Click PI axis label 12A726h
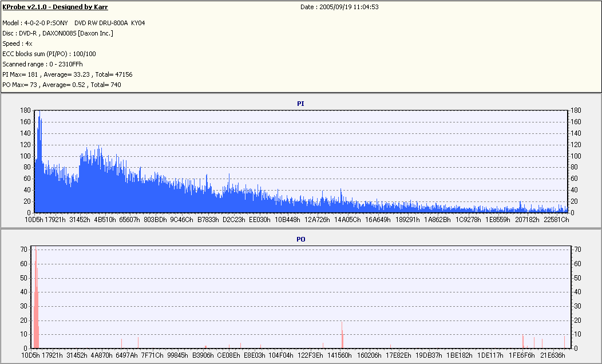602x364 pixels. click(317, 220)
